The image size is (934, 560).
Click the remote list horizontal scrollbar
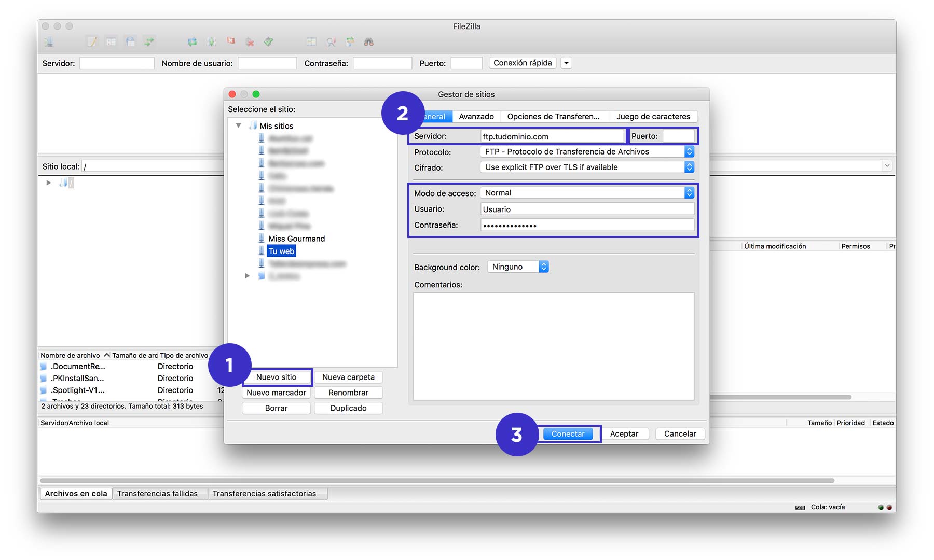tap(780, 397)
